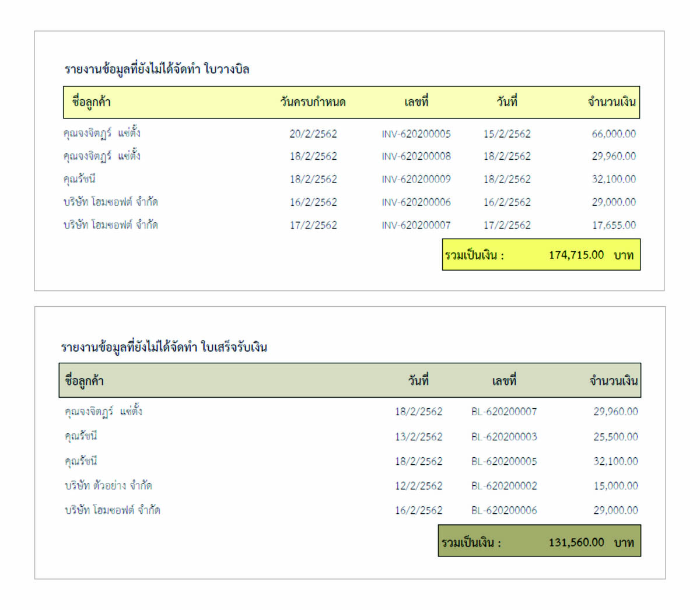Click invoice number INV-620200006
Image resolution: width=700 pixels, height=610 pixels.
416,202
